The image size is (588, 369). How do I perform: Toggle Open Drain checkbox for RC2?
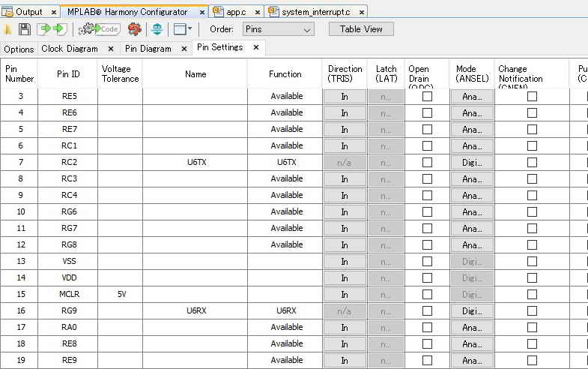tap(427, 163)
